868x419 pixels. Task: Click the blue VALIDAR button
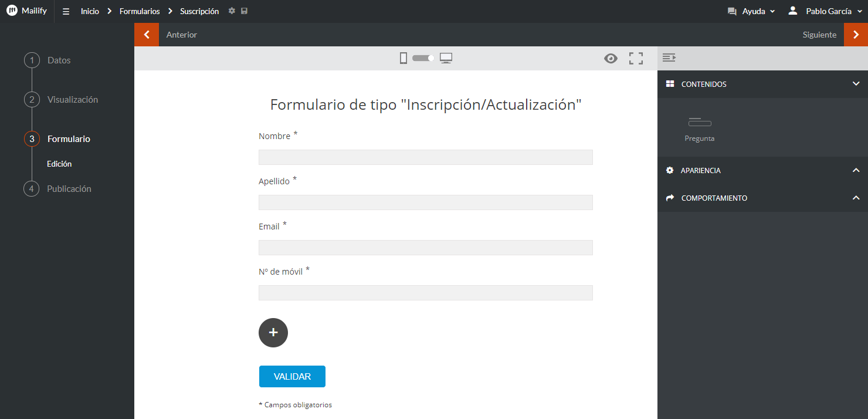[x=292, y=377]
